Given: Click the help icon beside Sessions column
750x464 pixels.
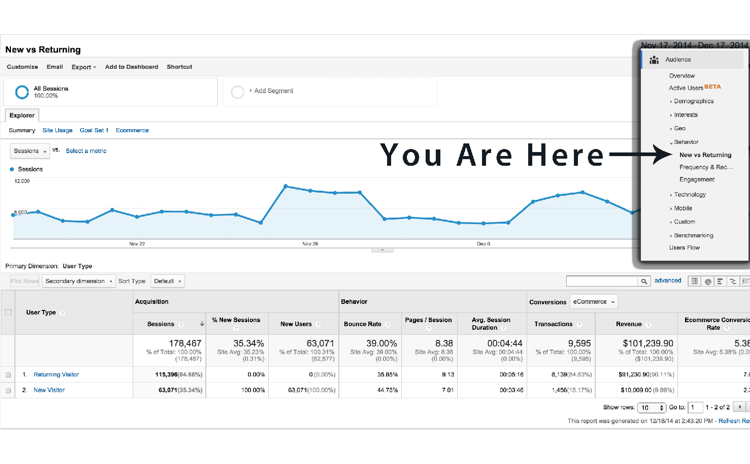Looking at the screenshot, I should coord(181,324).
